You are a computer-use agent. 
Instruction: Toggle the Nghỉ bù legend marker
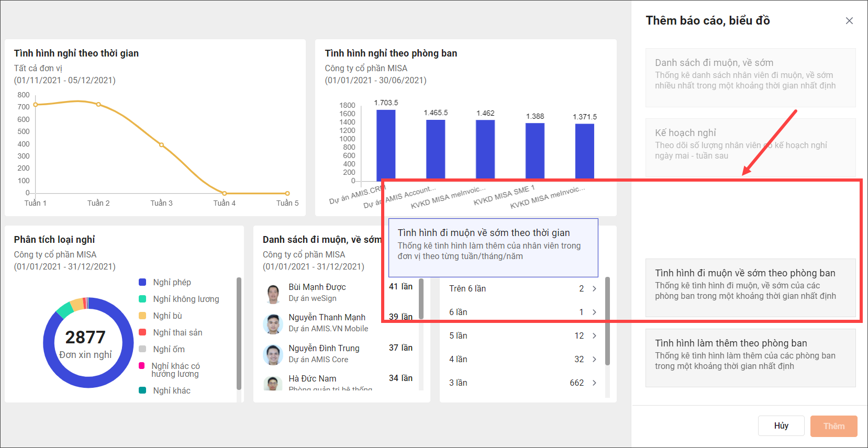point(142,316)
